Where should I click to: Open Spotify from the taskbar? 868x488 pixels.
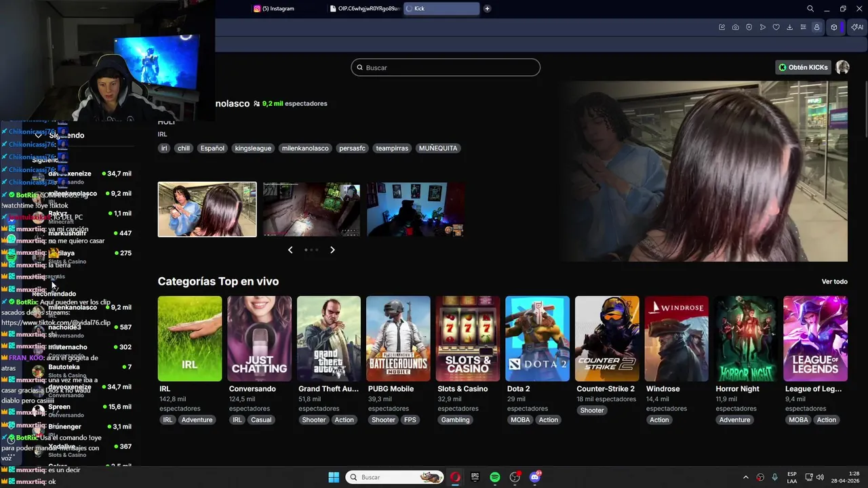click(x=495, y=477)
